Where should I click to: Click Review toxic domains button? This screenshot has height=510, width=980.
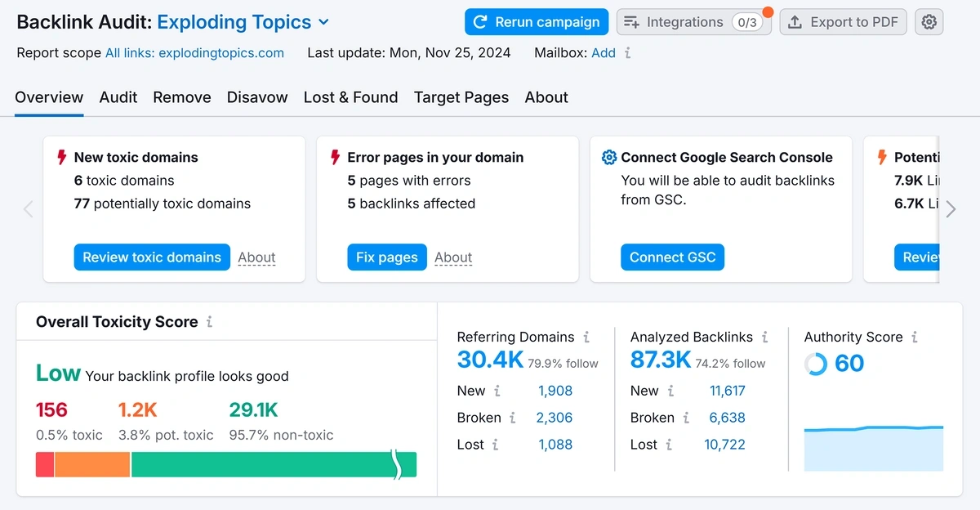coord(152,257)
